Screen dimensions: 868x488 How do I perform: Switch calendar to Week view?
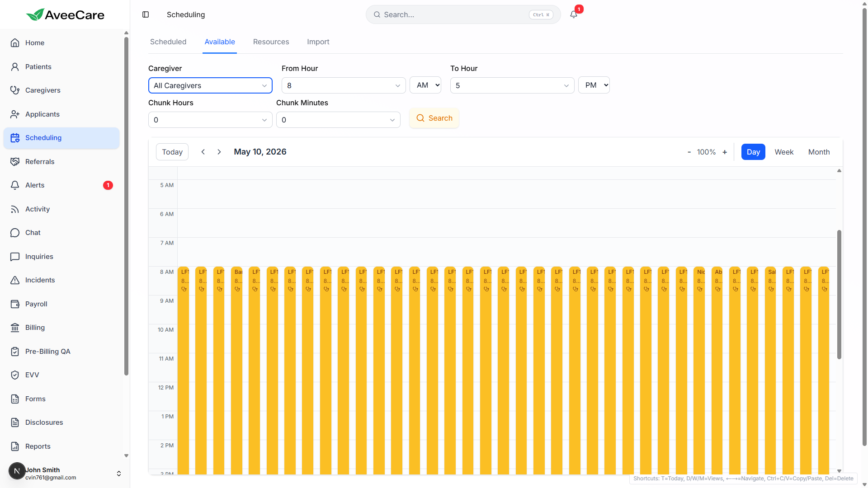click(x=784, y=152)
